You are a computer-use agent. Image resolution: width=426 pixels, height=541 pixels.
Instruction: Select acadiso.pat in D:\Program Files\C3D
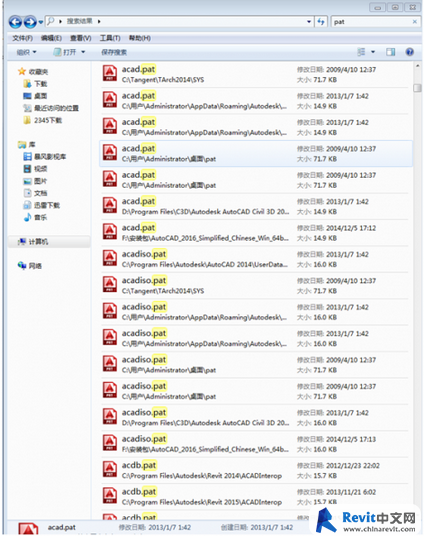click(255, 417)
